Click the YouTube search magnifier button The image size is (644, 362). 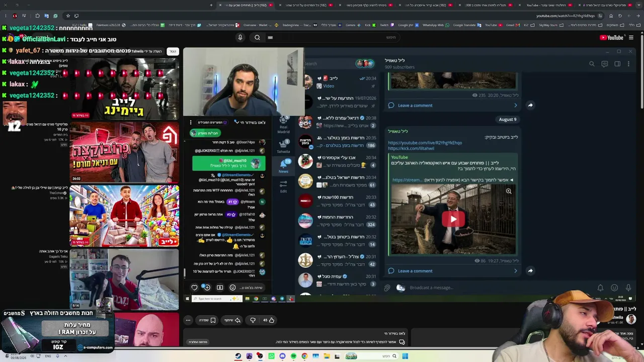[257, 37]
